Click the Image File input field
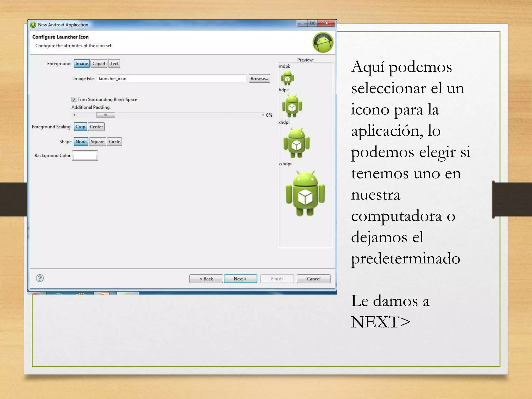Viewport: 532px width, 399px height. 171,78
